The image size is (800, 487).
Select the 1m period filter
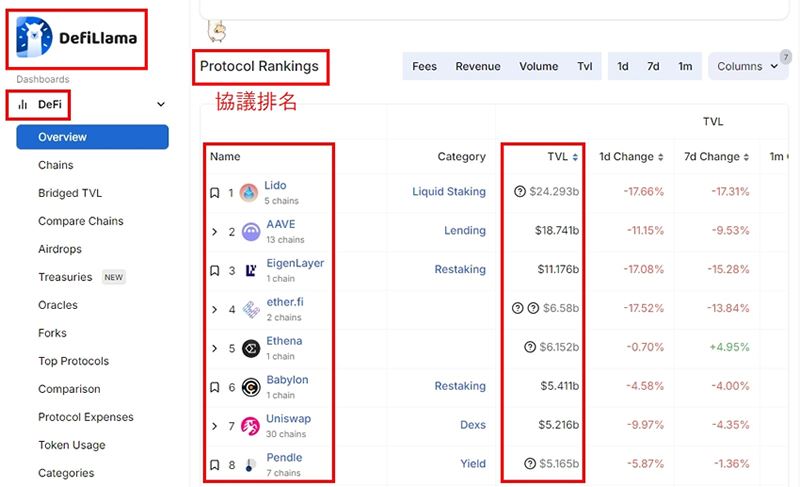[x=685, y=66]
